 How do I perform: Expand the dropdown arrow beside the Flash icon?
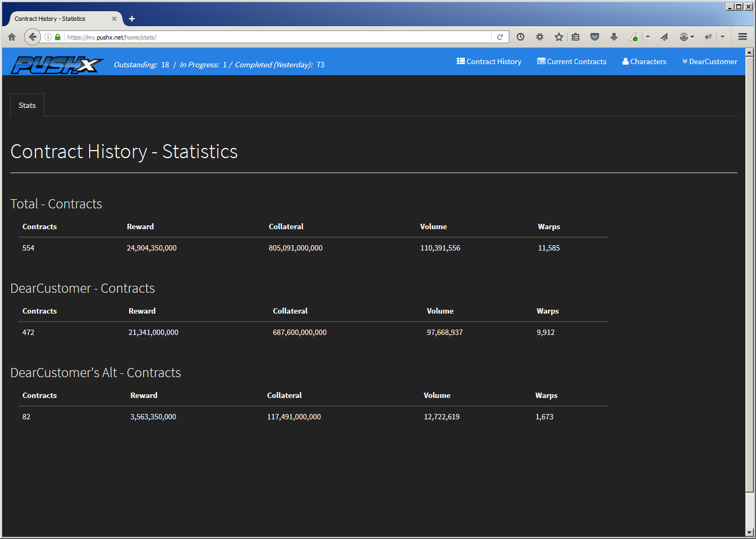click(x=648, y=37)
